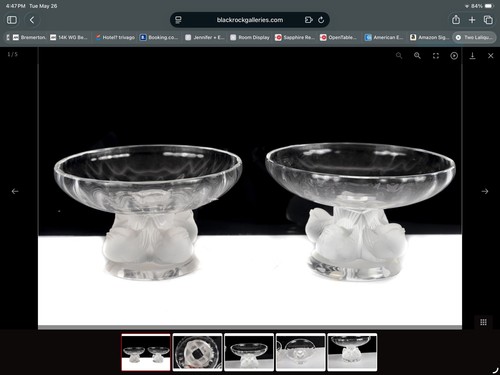
Task: Click the 1/5 image counter
Action: pyautogui.click(x=13, y=54)
